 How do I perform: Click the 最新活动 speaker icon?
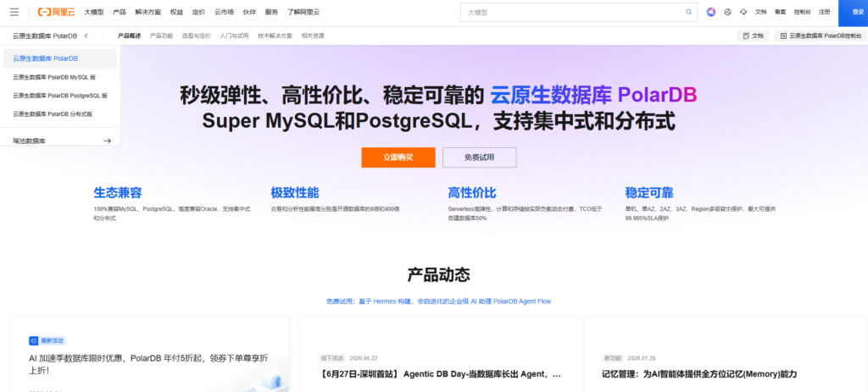tap(34, 340)
